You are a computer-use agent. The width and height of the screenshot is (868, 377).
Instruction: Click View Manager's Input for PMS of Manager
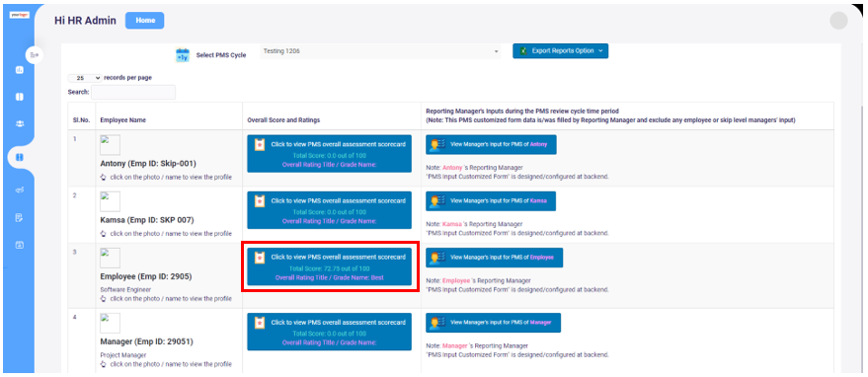pos(493,323)
